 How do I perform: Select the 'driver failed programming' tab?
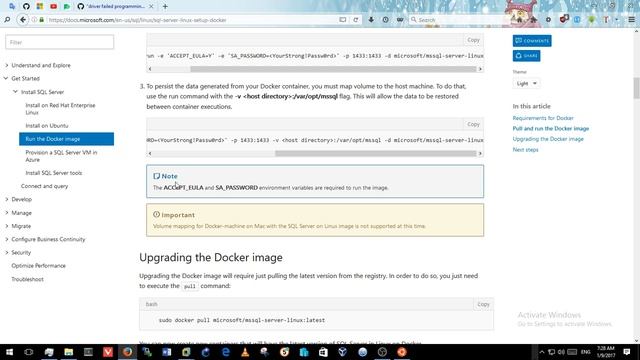[x=116, y=6]
